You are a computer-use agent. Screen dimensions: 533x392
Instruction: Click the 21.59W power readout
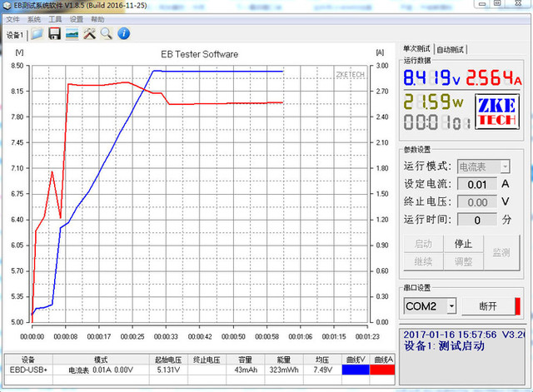click(433, 102)
